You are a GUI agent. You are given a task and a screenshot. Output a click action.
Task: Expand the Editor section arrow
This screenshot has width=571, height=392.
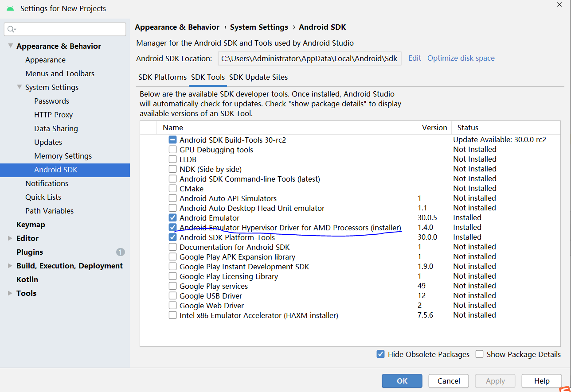[x=10, y=238]
